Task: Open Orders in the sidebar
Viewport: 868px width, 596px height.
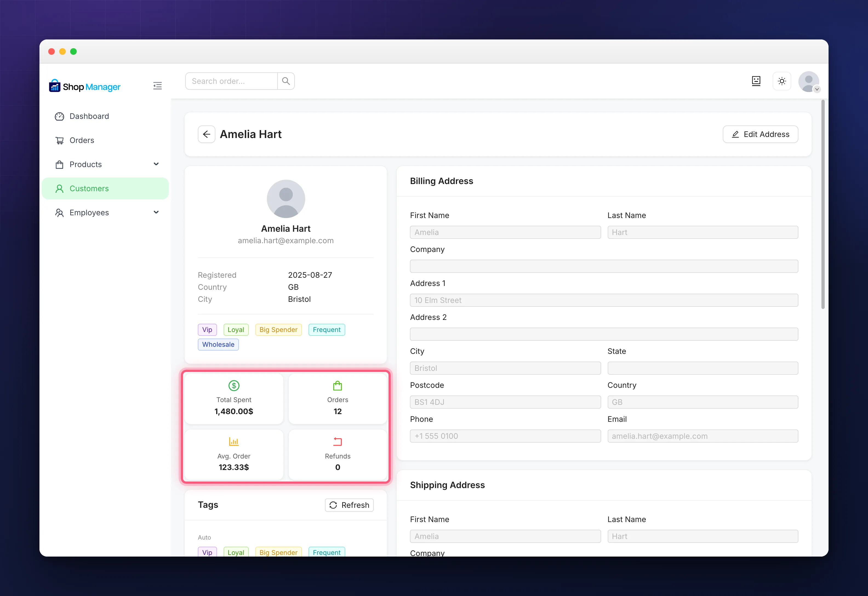Action: (105, 141)
